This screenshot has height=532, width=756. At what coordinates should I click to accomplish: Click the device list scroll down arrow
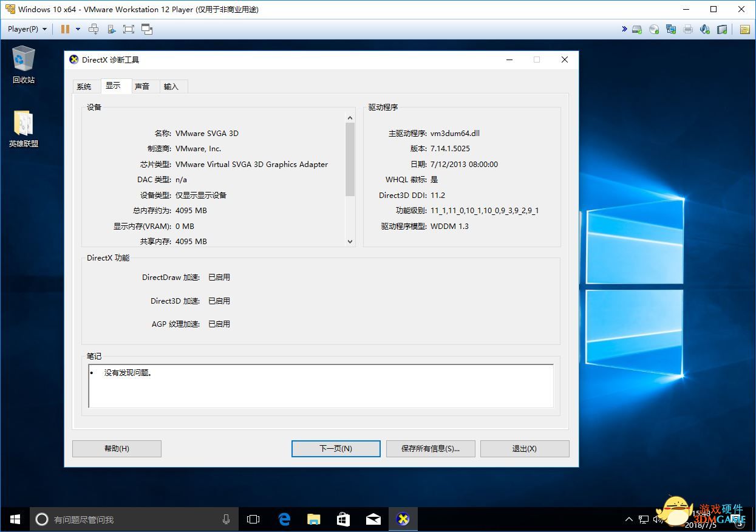(x=350, y=241)
